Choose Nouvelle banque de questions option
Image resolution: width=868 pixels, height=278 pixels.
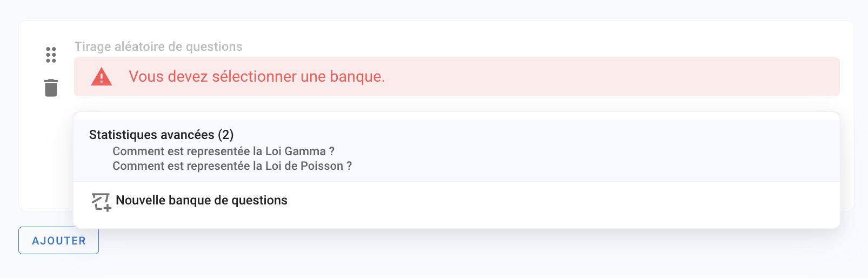(202, 201)
